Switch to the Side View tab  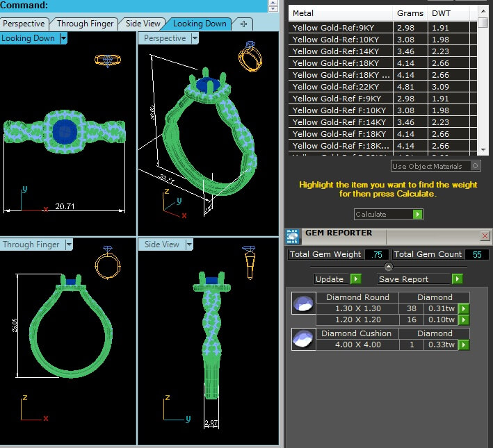click(x=143, y=24)
